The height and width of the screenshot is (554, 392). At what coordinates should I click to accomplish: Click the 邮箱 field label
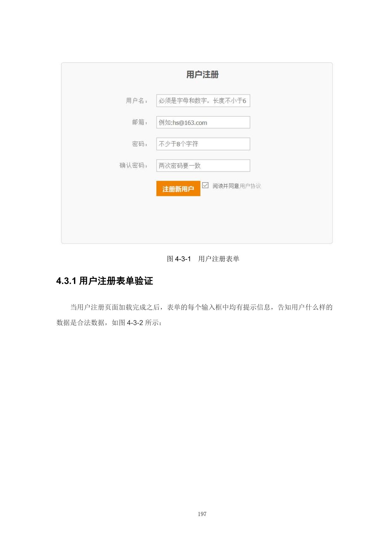click(x=140, y=122)
